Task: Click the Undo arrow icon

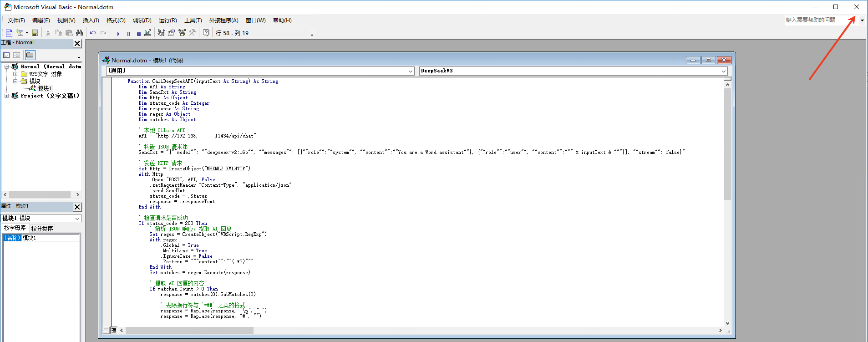Action: click(x=93, y=33)
